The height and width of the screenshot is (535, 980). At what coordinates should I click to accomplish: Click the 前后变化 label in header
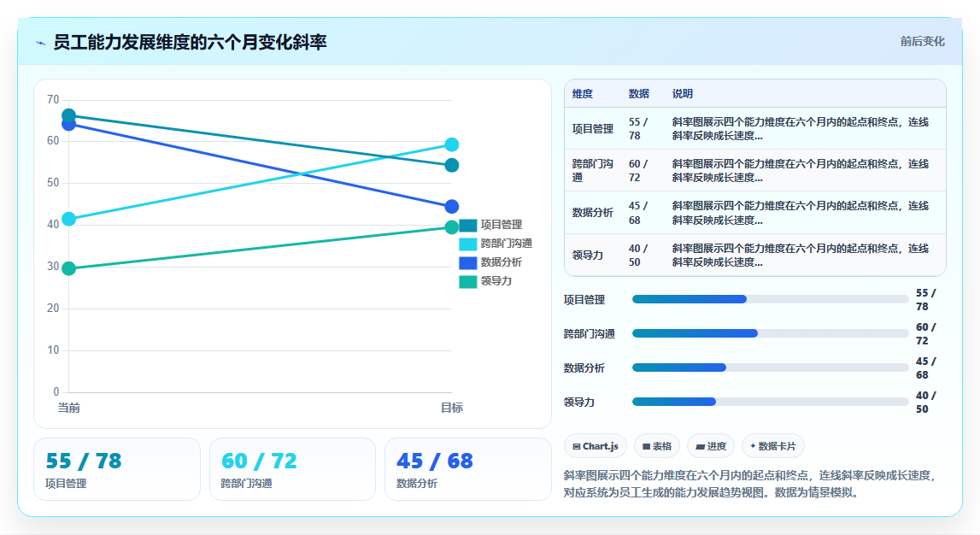click(x=922, y=41)
